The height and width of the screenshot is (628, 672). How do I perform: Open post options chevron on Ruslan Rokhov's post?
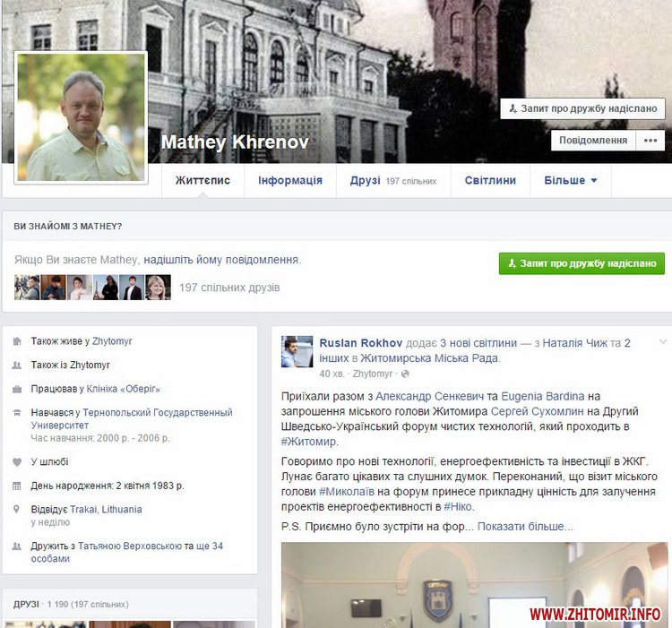pos(662,342)
